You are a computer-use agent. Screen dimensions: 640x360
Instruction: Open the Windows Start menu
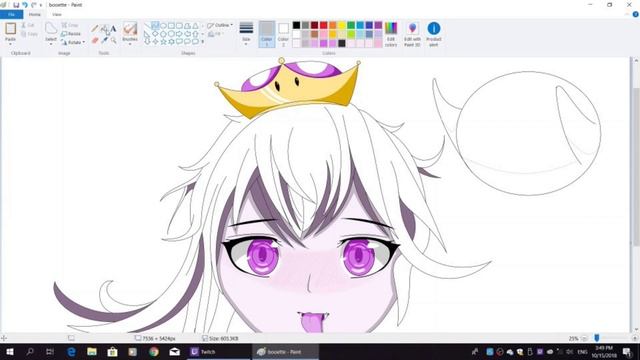point(10,351)
